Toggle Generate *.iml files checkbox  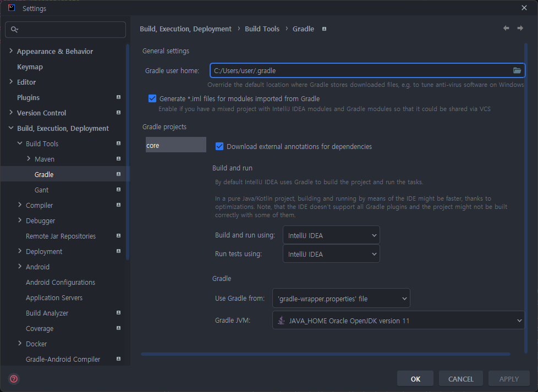(x=152, y=99)
